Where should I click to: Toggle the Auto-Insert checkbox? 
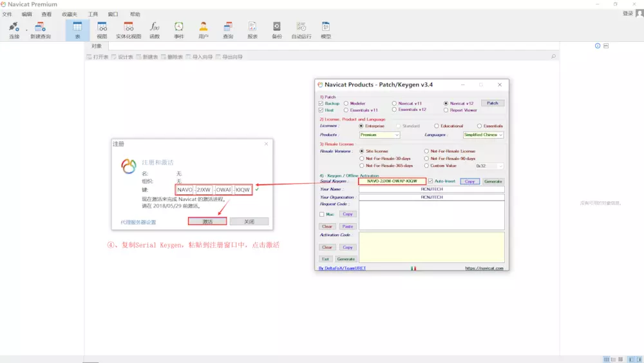430,181
